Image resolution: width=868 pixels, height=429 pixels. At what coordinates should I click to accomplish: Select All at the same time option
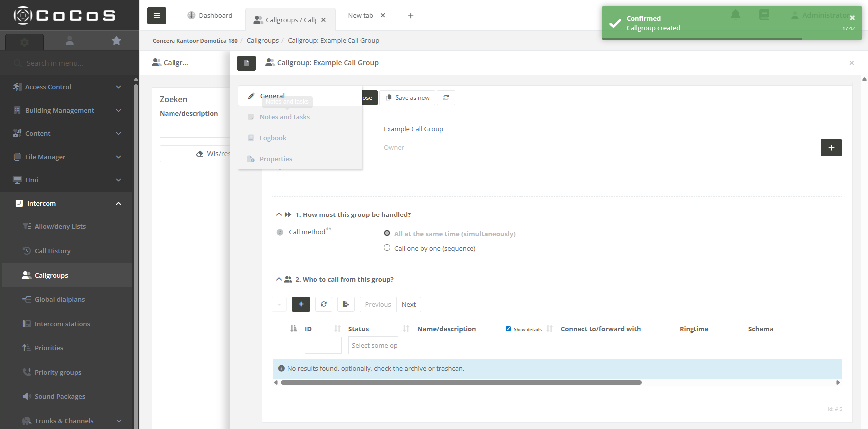tap(387, 233)
